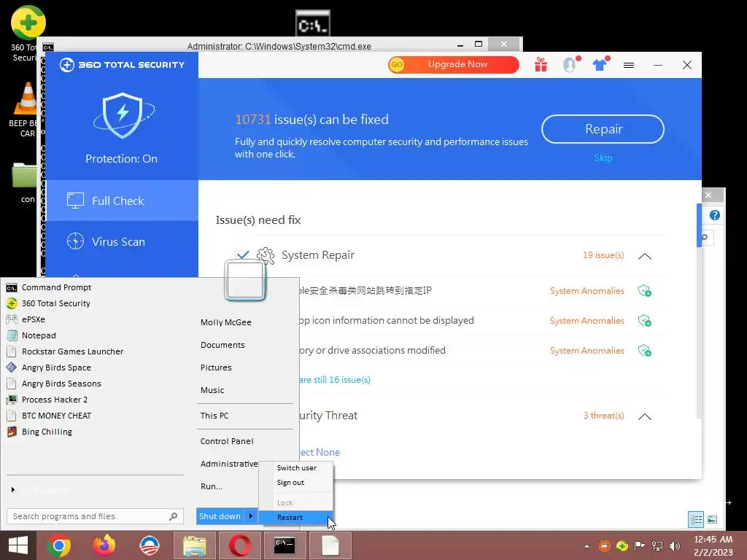Open File Explorer from the taskbar
This screenshot has width=747, height=560.
coord(195,545)
